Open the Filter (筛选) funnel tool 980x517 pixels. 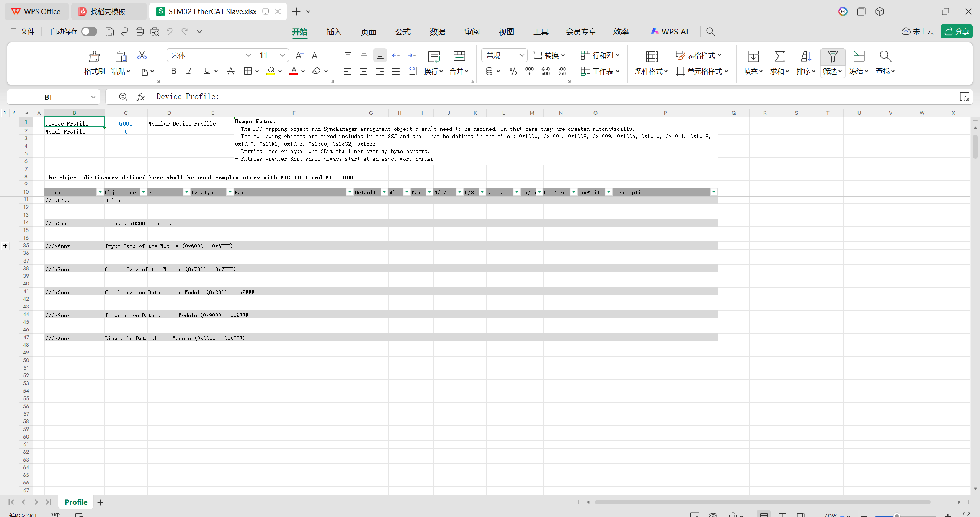pos(832,57)
